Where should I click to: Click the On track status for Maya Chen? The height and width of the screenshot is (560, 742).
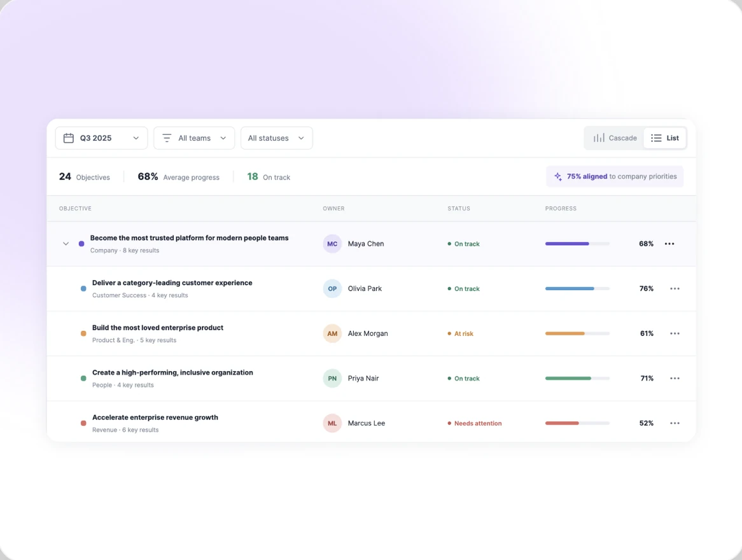pyautogui.click(x=464, y=244)
